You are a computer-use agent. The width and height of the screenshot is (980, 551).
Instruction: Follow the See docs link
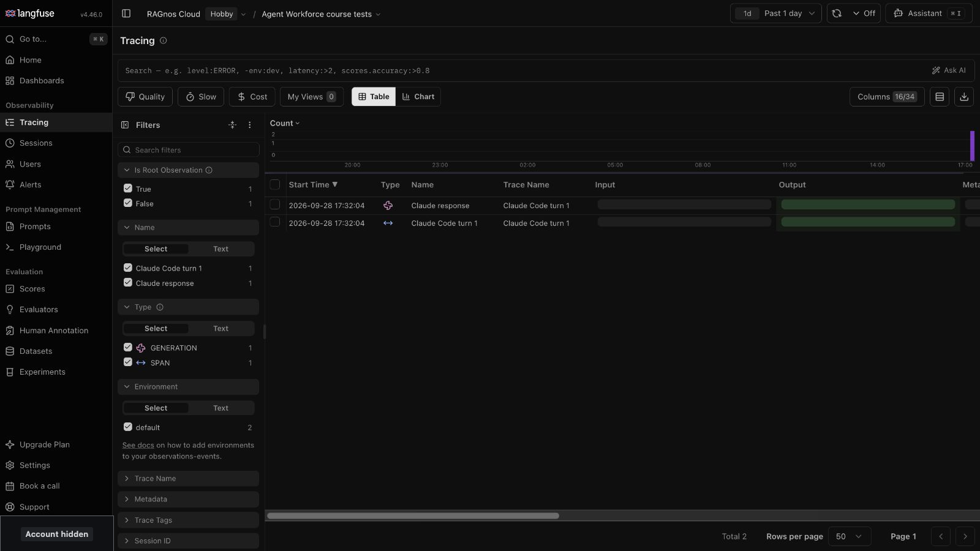[138, 445]
